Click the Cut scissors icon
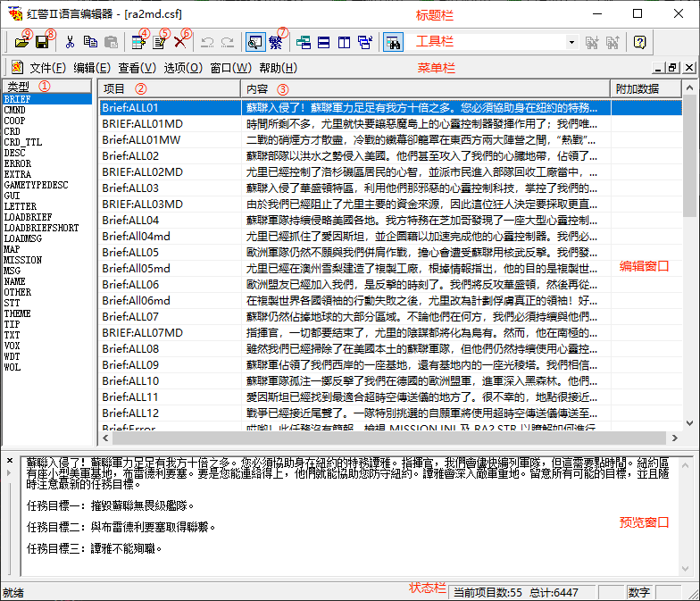The image size is (700, 601). (70, 43)
